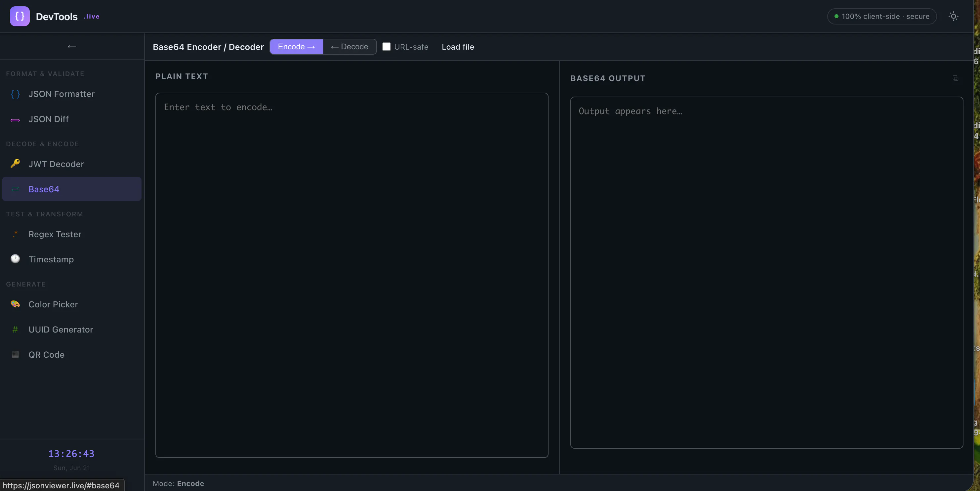The width and height of the screenshot is (980, 491).
Task: Click the Base64 swap arrows icon
Action: pyautogui.click(x=15, y=189)
